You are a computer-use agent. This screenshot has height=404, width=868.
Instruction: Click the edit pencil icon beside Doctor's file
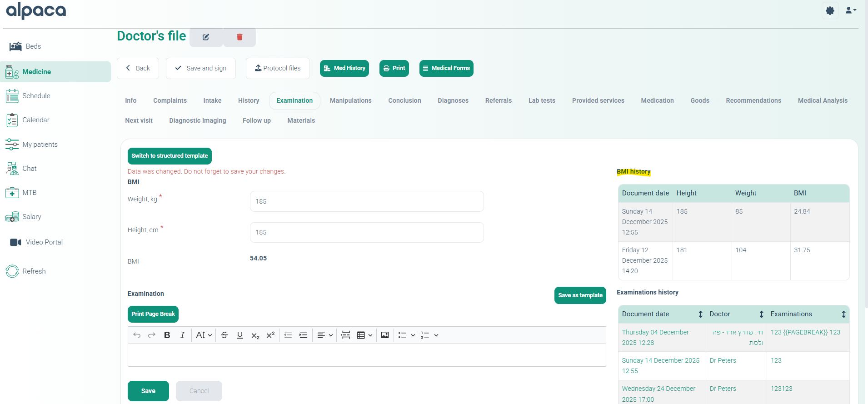tap(206, 37)
